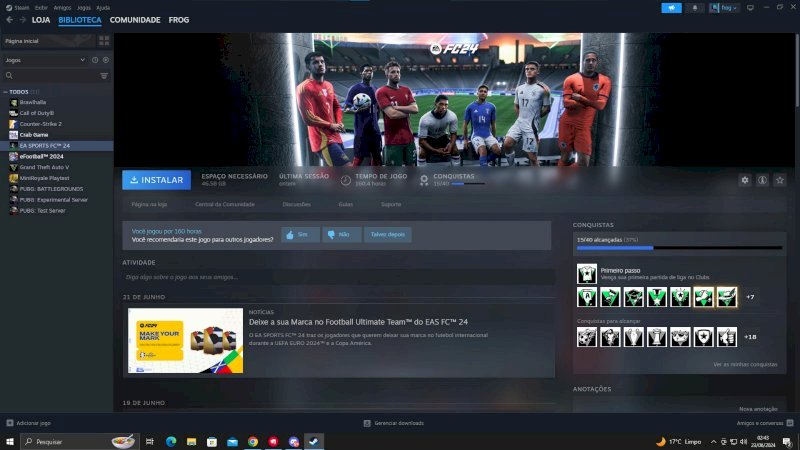800x450 pixels.
Task: Open File Explorer from taskbar
Action: coord(191,441)
